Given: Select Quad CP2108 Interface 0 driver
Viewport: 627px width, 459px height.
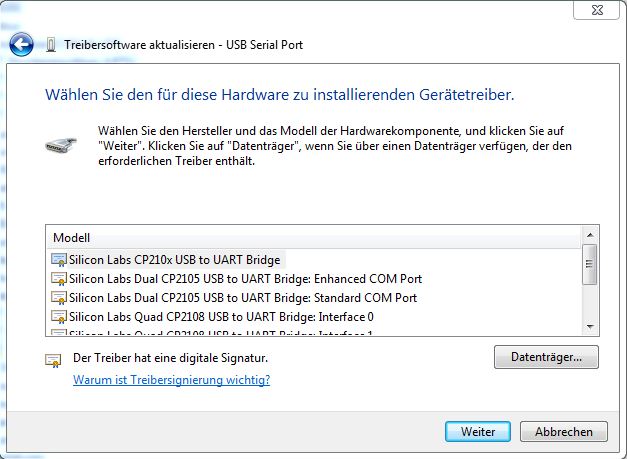Looking at the screenshot, I should point(221,317).
